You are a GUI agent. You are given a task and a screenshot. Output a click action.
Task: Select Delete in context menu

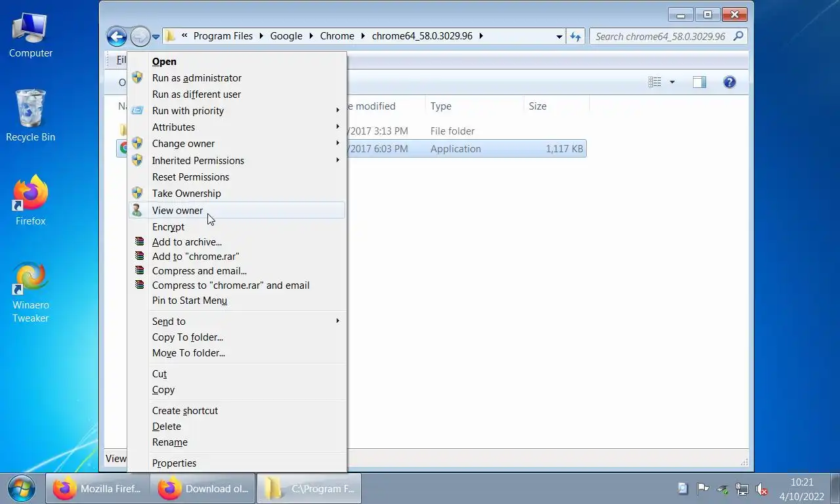237,426
